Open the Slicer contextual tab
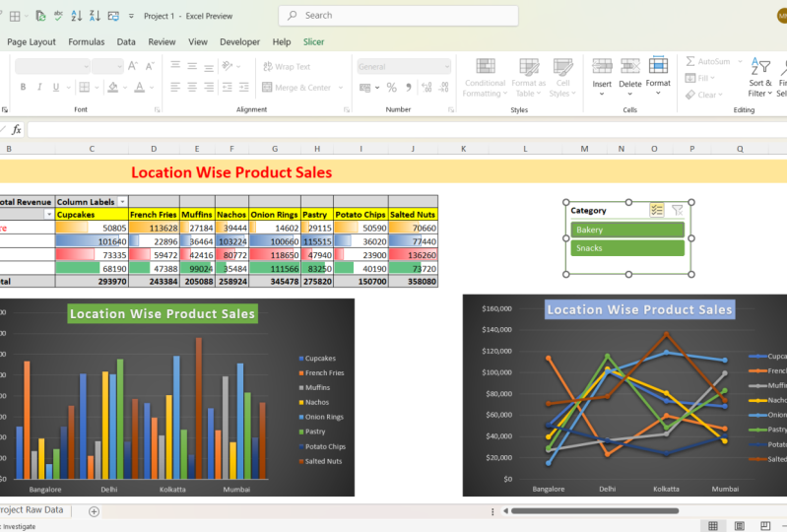The height and width of the screenshot is (532, 787). tap(313, 42)
